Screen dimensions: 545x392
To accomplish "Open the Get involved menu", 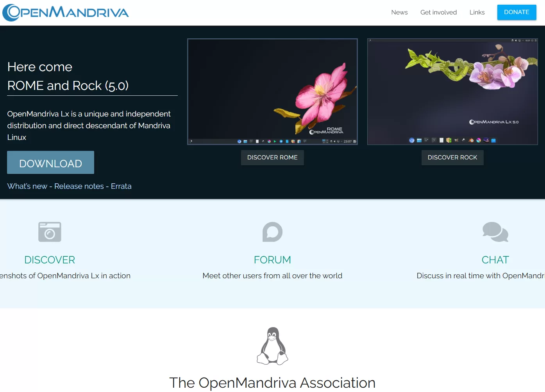I will 438,13.
